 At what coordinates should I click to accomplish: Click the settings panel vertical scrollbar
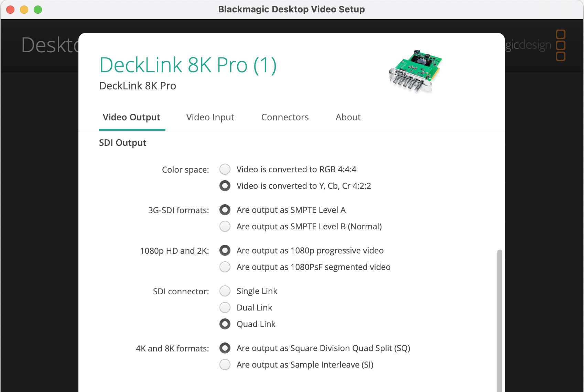pos(499,320)
